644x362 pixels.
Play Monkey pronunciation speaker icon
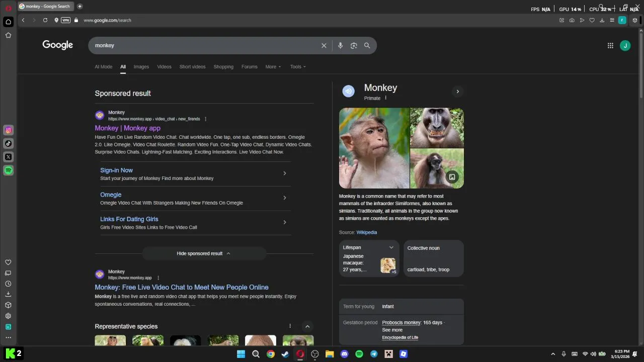pyautogui.click(x=349, y=91)
